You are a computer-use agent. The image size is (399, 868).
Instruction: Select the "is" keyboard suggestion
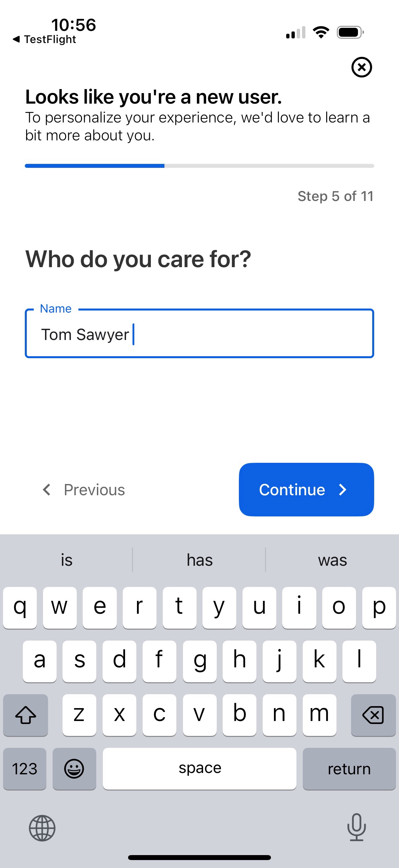tap(67, 560)
